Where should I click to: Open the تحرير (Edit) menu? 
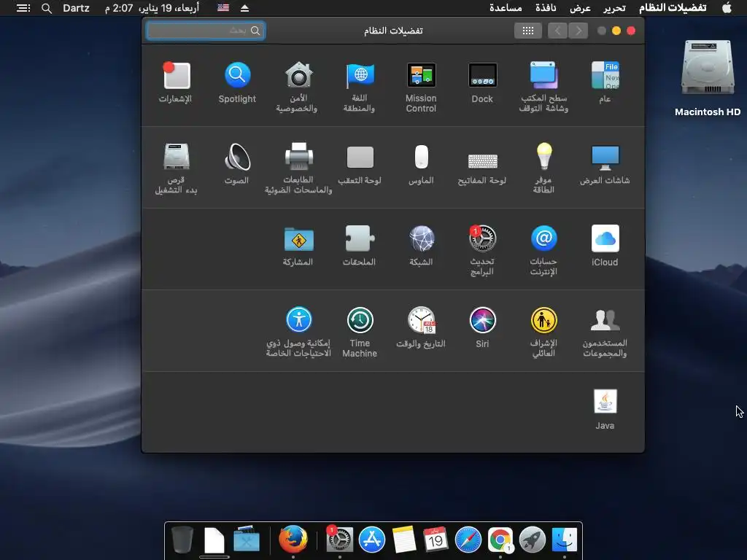click(x=614, y=8)
